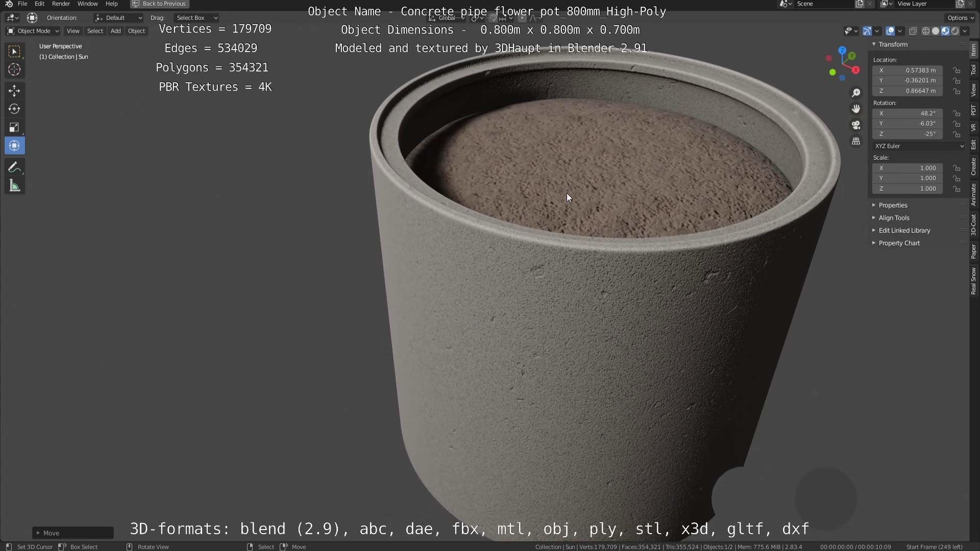
Task: Toggle lock on Location X
Action: click(957, 70)
